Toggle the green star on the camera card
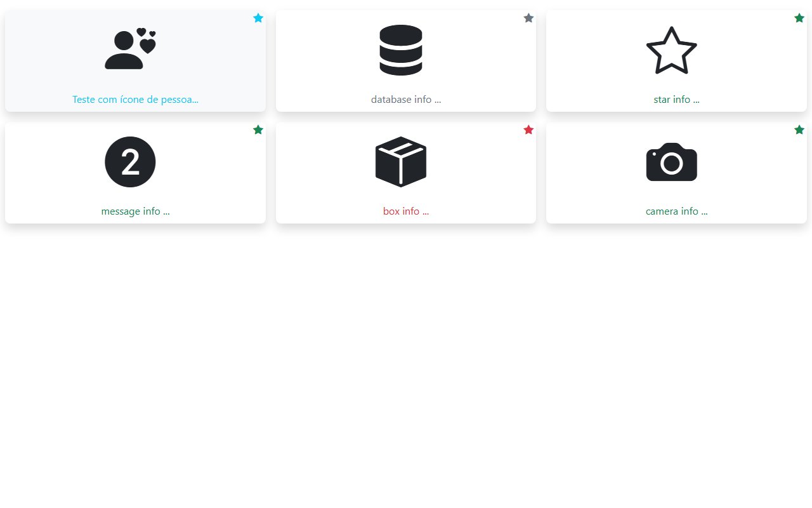Screen dimensions: 812x508 coord(799,130)
